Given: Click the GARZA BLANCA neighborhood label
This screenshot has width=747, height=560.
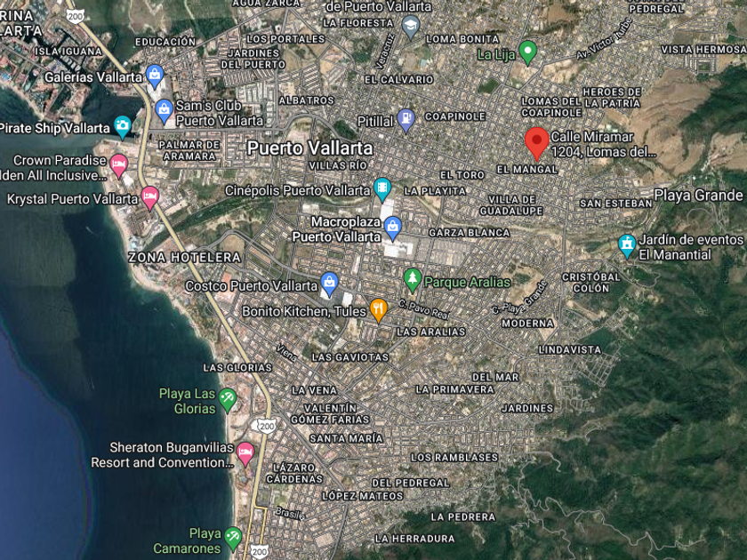Looking at the screenshot, I should (470, 233).
